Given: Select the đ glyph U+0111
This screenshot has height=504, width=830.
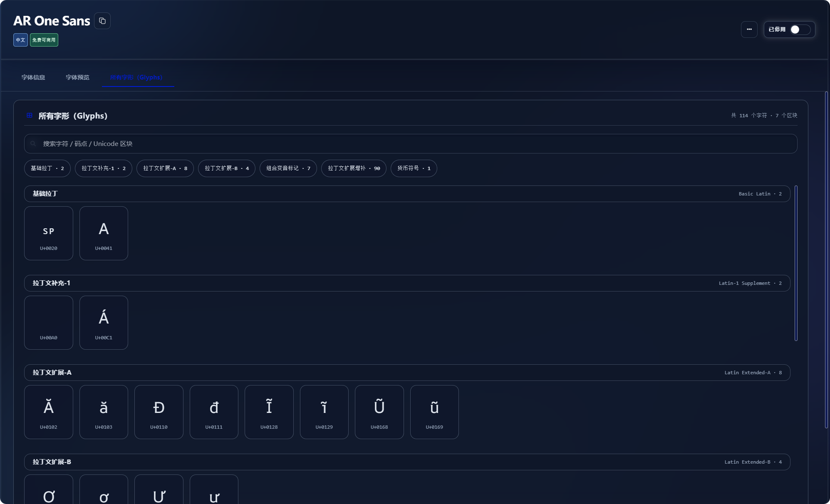Looking at the screenshot, I should pos(214,412).
